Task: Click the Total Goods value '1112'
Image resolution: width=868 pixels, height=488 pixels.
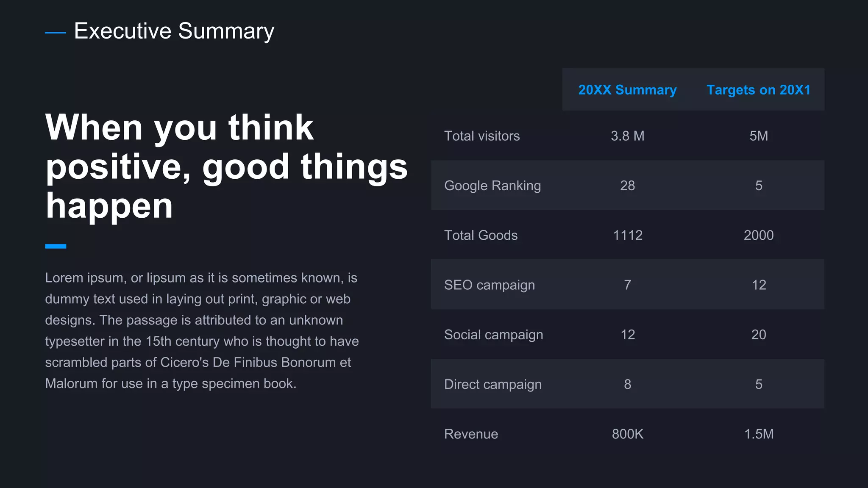Action: (628, 235)
